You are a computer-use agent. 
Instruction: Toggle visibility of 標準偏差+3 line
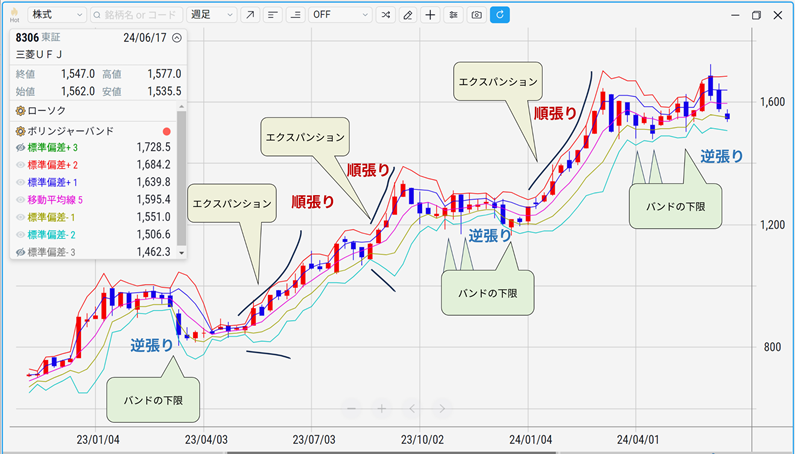tap(20, 148)
